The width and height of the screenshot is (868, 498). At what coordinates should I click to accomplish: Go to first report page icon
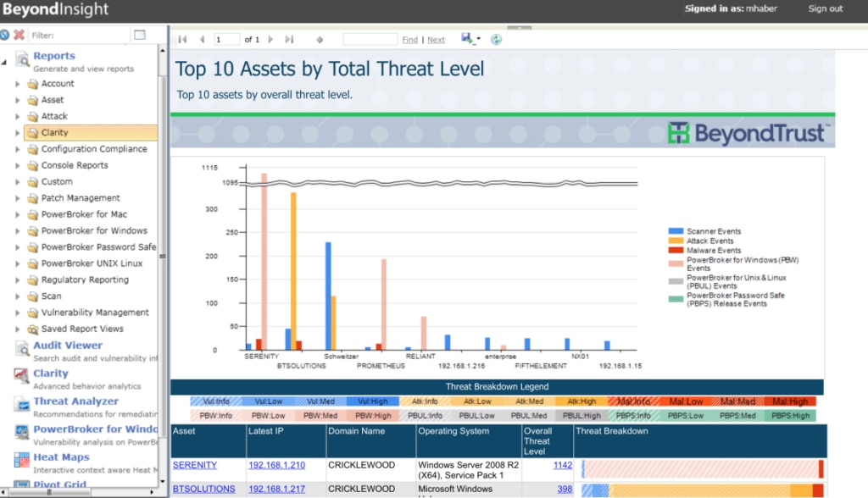182,39
